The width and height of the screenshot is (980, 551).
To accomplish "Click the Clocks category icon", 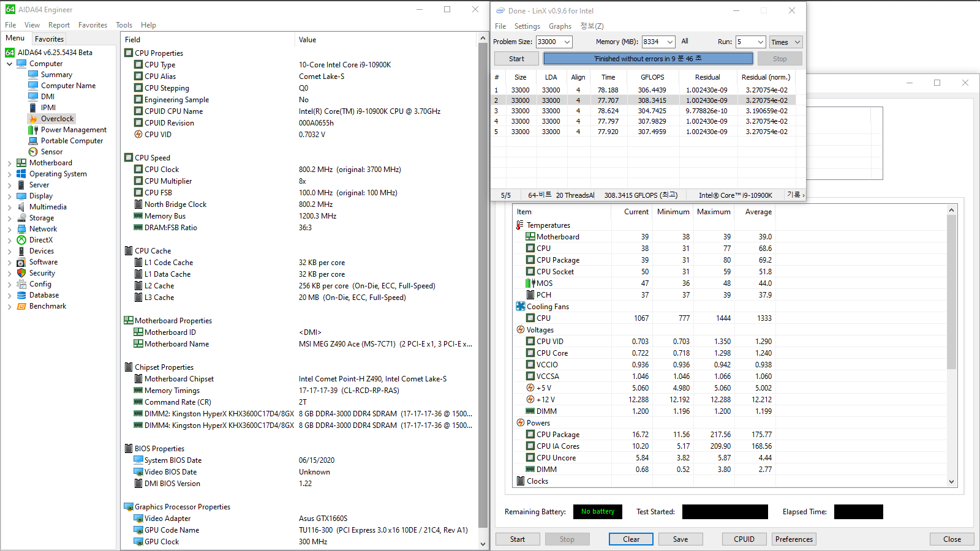I will (521, 481).
